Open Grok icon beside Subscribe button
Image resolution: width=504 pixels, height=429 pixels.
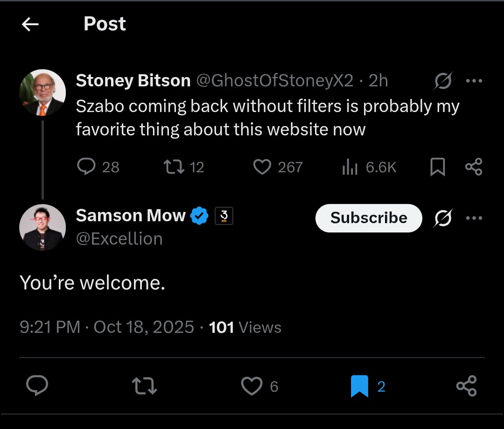coord(442,218)
